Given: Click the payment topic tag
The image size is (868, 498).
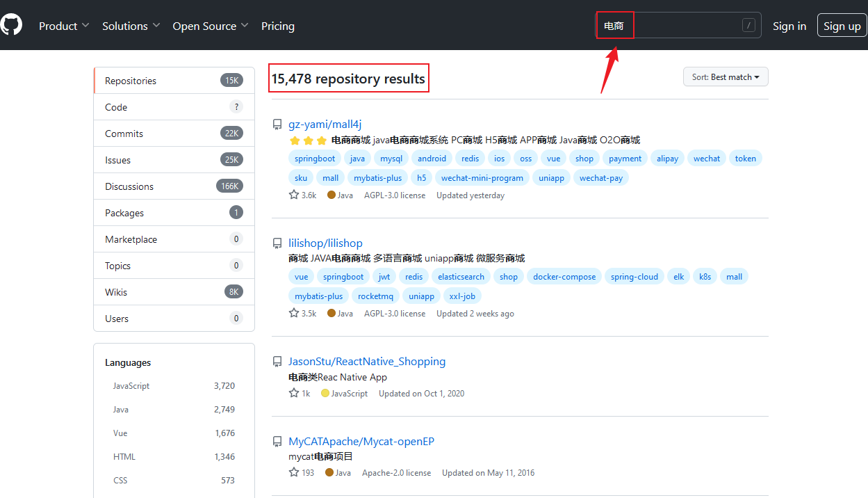Looking at the screenshot, I should tap(625, 159).
